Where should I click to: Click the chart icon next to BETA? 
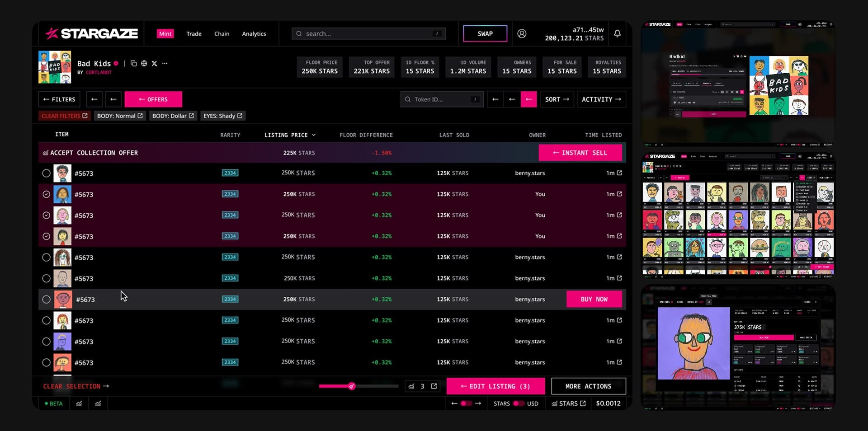79,403
